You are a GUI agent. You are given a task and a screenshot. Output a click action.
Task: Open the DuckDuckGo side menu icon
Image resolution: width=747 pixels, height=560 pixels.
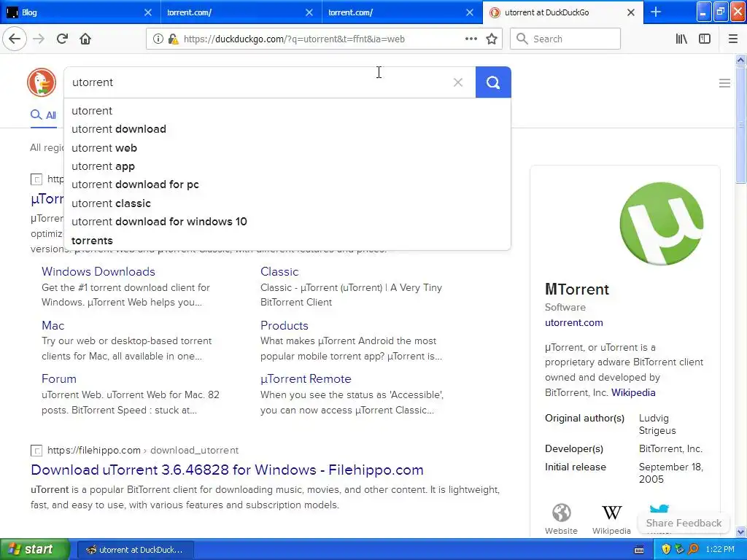(724, 83)
